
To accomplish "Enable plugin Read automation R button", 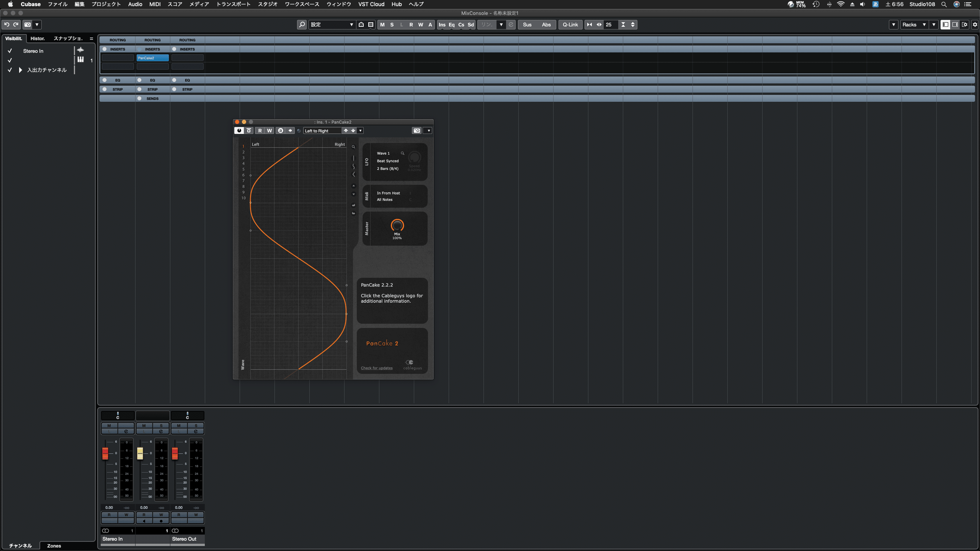I will click(260, 130).
